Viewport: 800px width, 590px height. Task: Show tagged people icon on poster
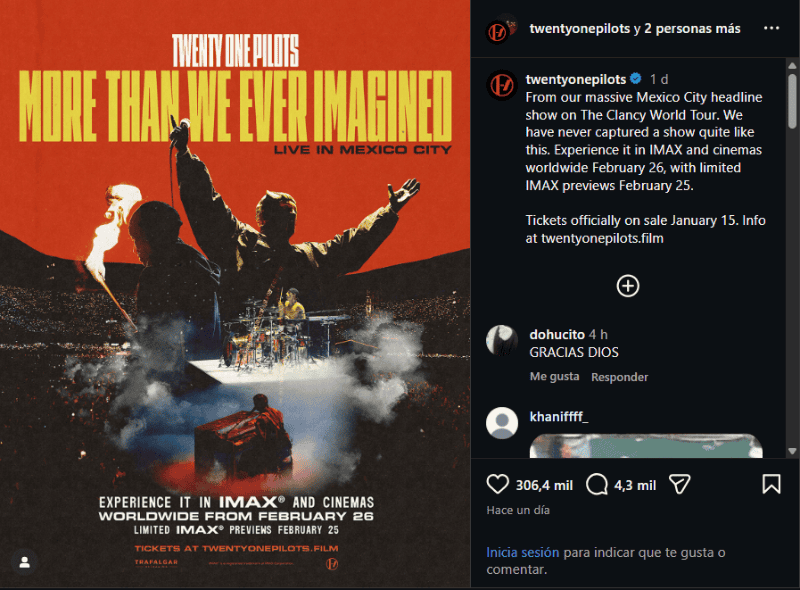point(24,562)
